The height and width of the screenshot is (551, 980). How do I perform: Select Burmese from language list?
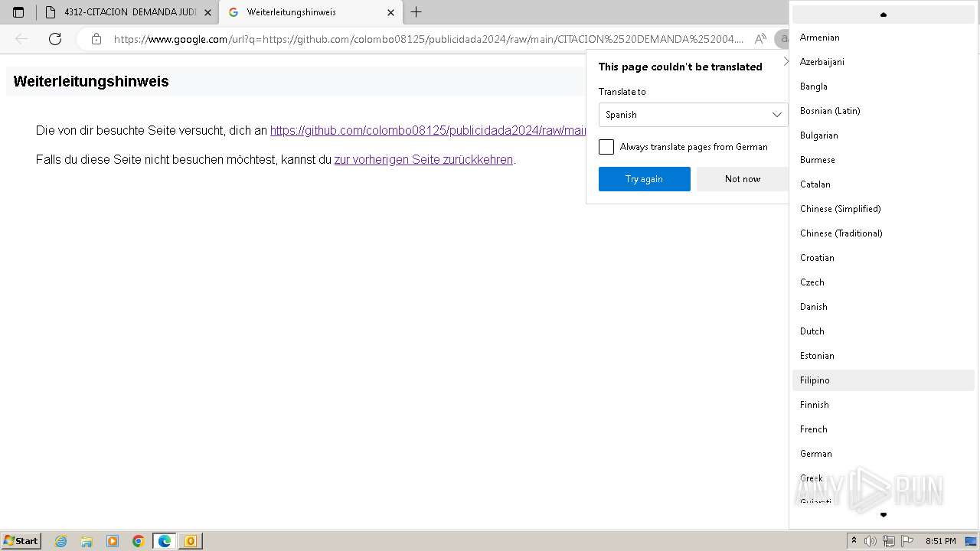pyautogui.click(x=884, y=160)
